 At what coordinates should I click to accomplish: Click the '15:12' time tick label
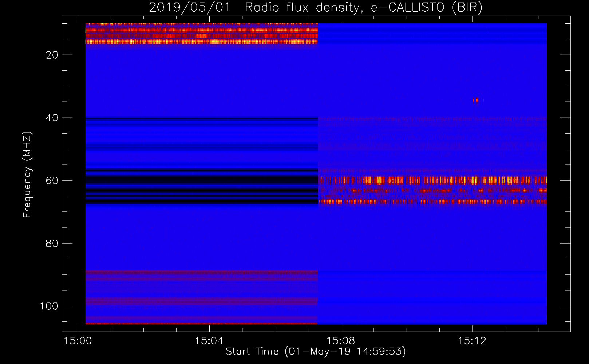472,341
